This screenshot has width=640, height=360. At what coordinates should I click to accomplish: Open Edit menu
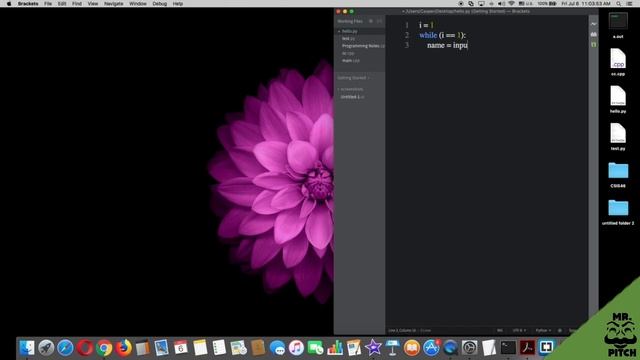tap(62, 4)
